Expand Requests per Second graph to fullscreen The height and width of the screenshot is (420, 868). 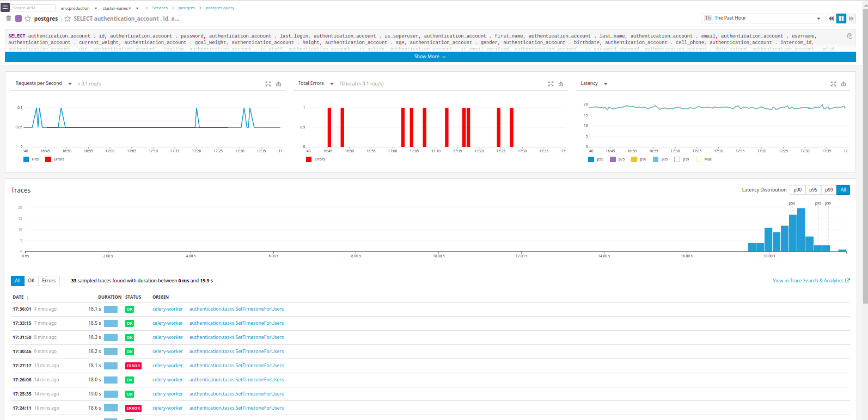268,84
